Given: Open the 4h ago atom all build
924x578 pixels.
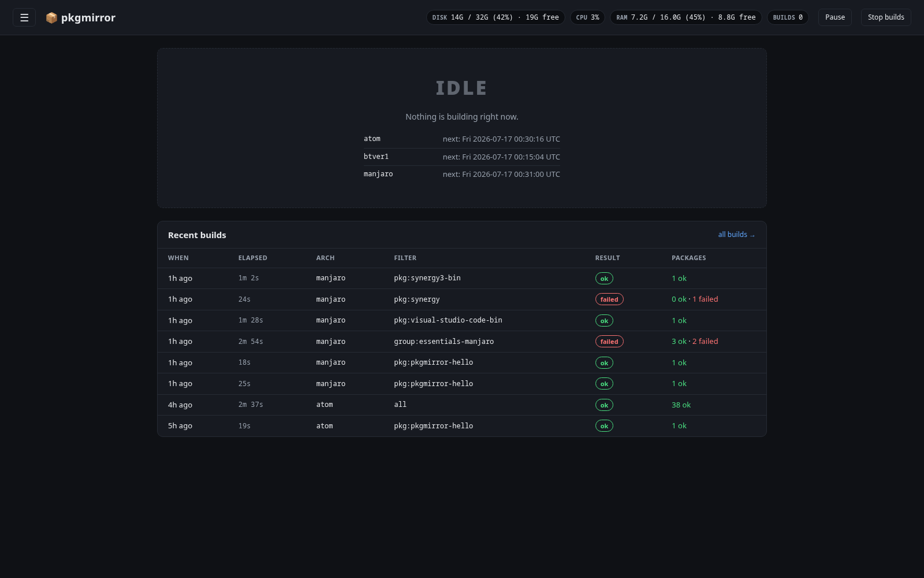Looking at the screenshot, I should (462, 405).
